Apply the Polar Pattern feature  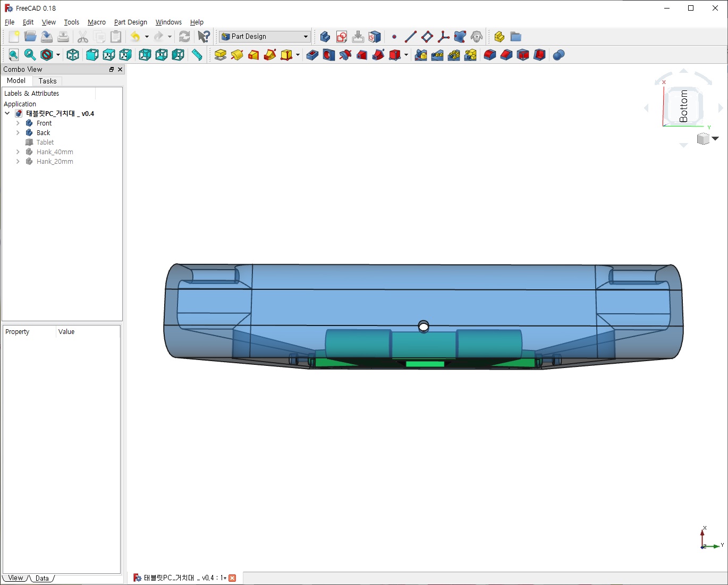454,55
